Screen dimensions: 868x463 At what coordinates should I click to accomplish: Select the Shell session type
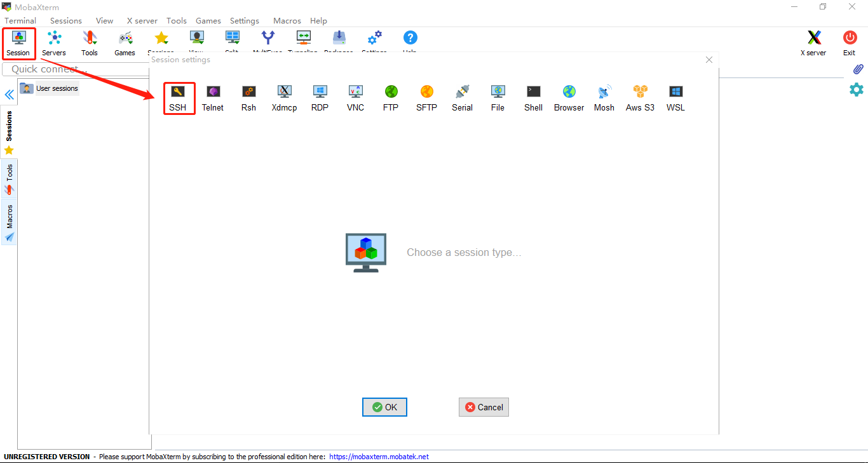(x=533, y=98)
